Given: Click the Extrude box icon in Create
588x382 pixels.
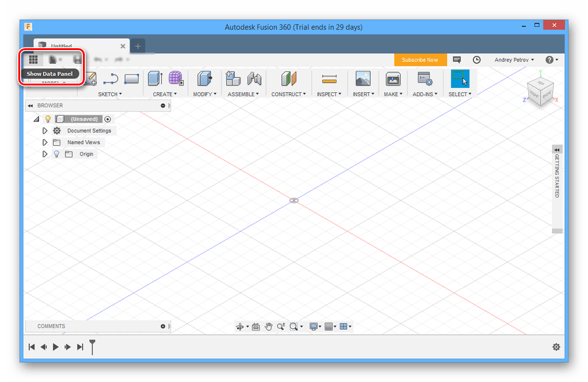Looking at the screenshot, I should tap(156, 79).
